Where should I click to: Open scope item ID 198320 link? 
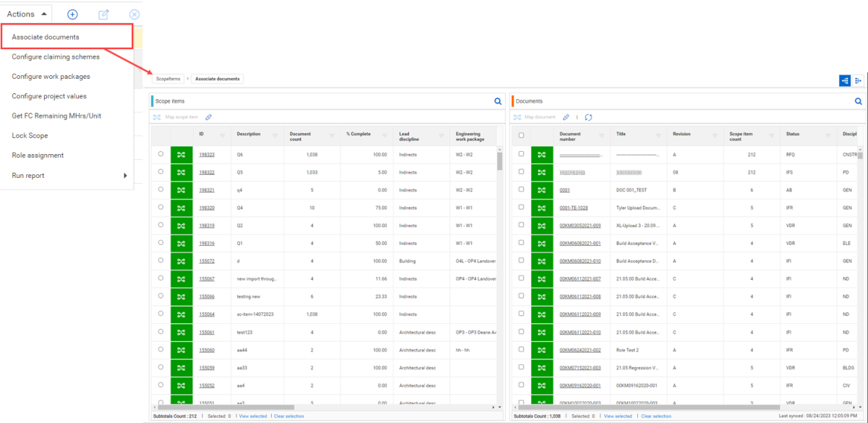pos(207,208)
